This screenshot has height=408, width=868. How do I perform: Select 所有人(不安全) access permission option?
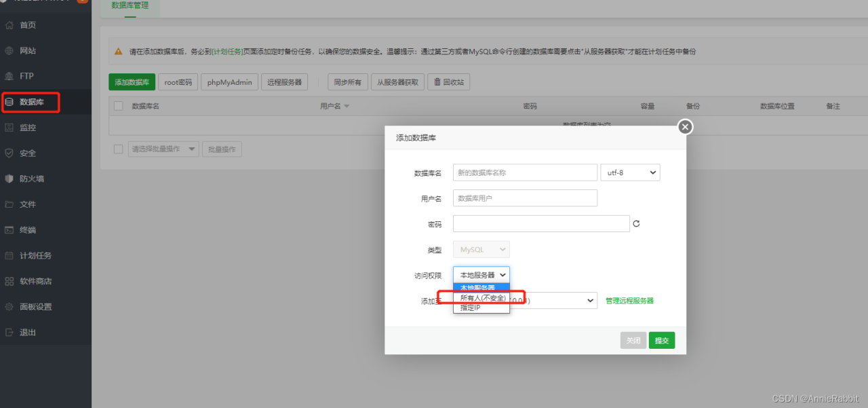[481, 297]
